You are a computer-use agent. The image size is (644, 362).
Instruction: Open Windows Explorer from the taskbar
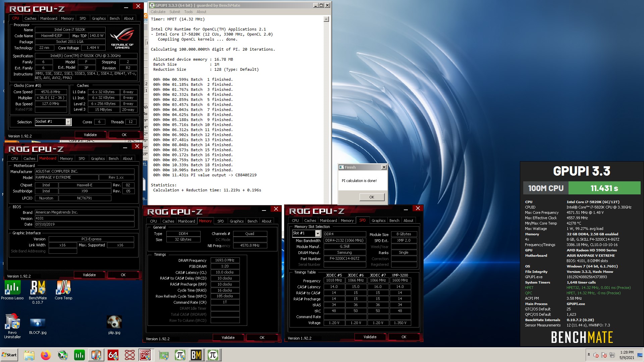(x=29, y=355)
